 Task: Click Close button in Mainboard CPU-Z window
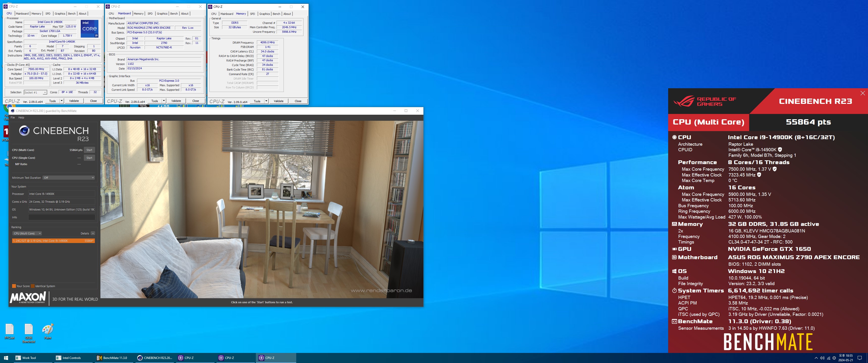[196, 101]
